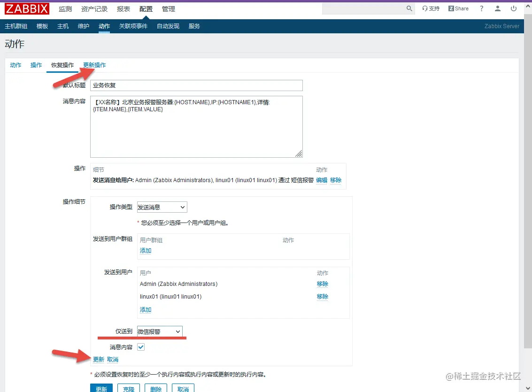Open help question mark icon
The height and width of the screenshot is (392, 532).
(481, 8)
